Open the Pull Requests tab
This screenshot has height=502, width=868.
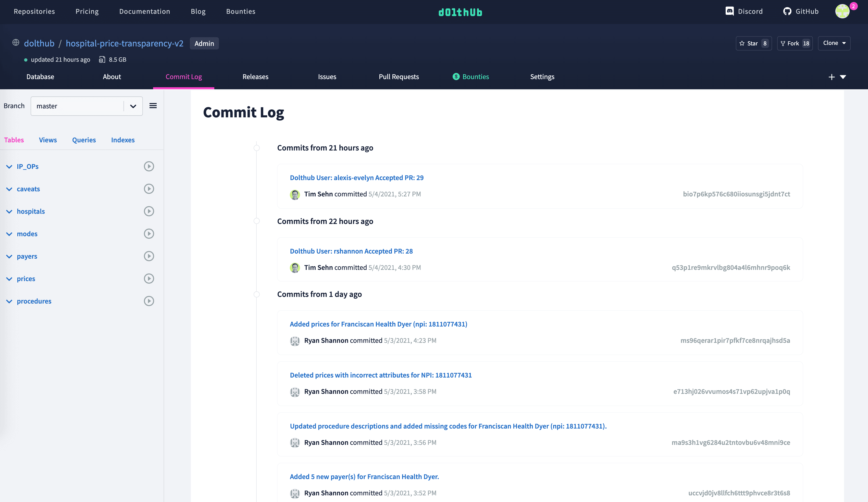coord(399,77)
